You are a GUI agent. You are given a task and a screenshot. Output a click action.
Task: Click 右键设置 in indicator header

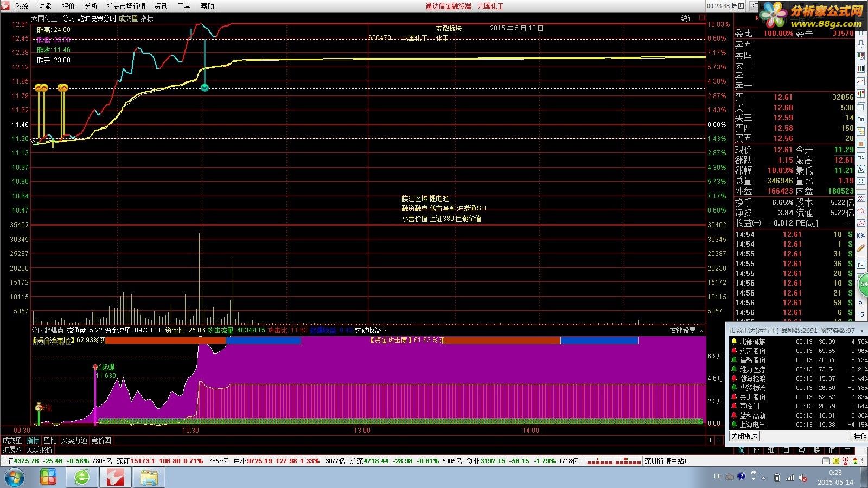(682, 330)
